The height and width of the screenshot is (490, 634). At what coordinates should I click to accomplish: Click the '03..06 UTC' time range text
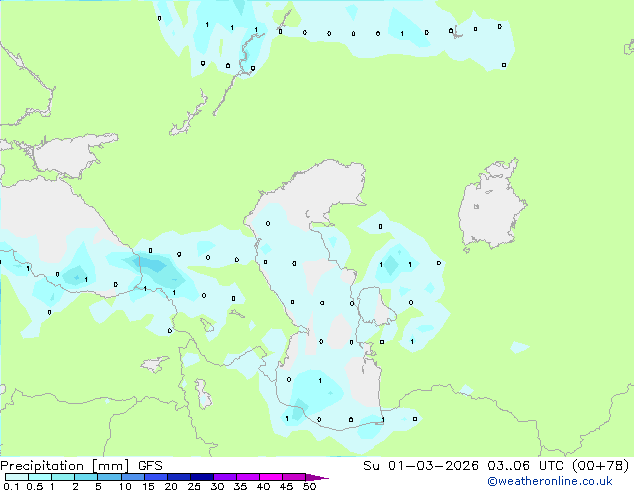524,466
